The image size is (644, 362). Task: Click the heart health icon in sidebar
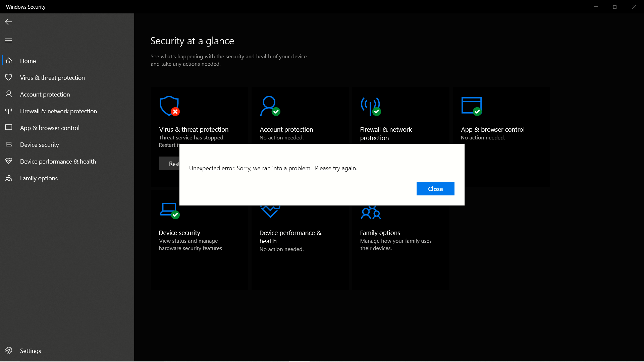pyautogui.click(x=9, y=161)
